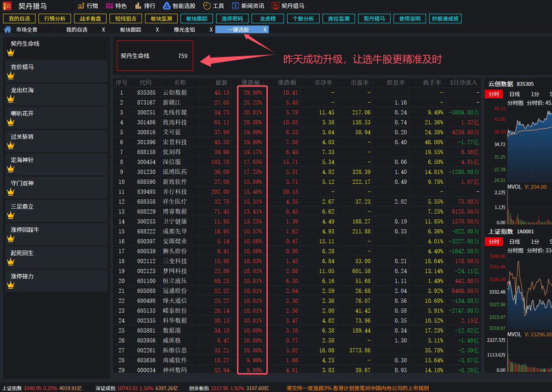Open the 特色 menu
Viewport: 552px width, 392px height.
tap(116, 6)
